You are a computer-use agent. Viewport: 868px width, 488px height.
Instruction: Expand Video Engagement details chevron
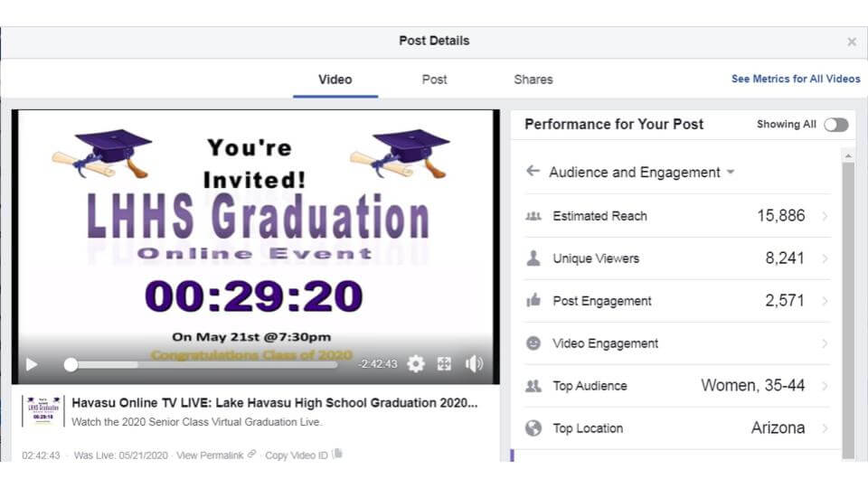[x=825, y=343]
